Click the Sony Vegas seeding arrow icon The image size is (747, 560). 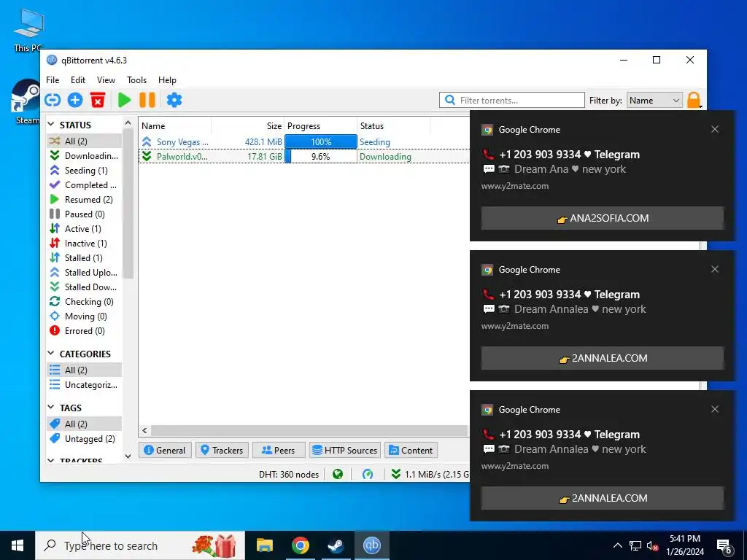pos(147,142)
